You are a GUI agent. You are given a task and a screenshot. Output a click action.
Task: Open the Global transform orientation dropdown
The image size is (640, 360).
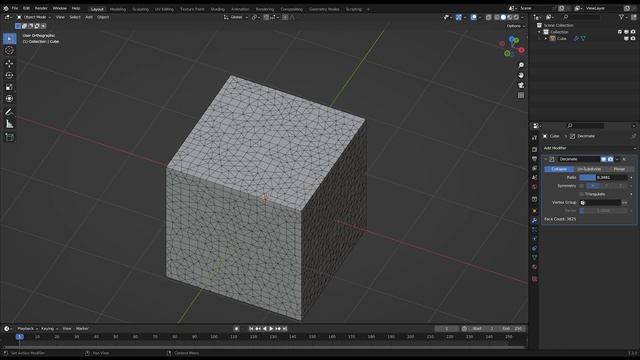(236, 18)
